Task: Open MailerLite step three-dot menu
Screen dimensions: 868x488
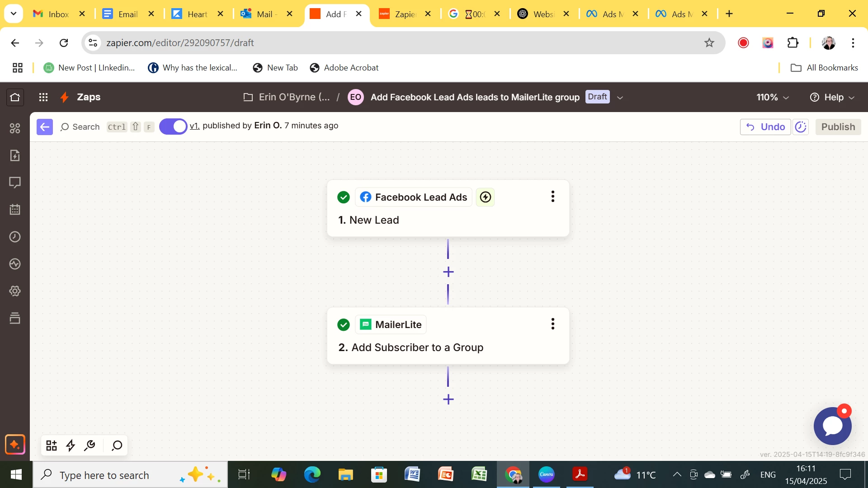Action: point(552,324)
